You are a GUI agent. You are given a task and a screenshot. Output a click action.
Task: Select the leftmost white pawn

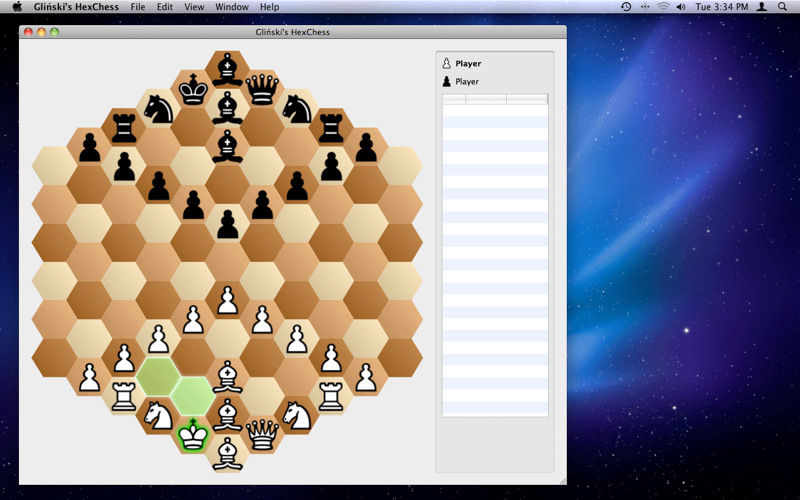point(89,377)
